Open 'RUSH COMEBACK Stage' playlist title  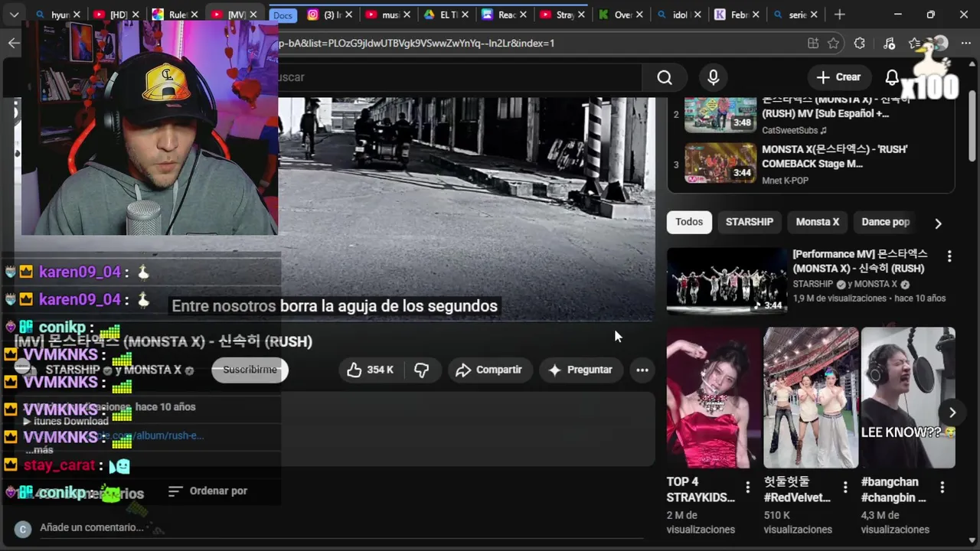[x=835, y=156]
